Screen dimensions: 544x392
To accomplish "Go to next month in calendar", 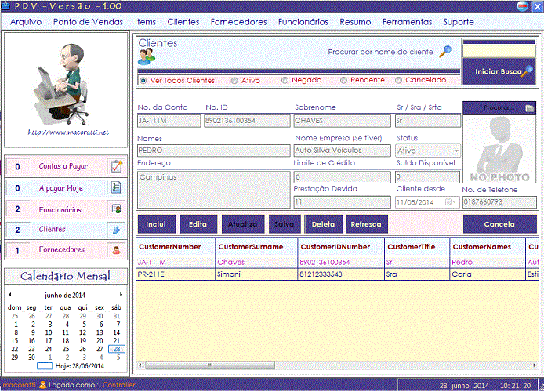I will pos(121,295).
